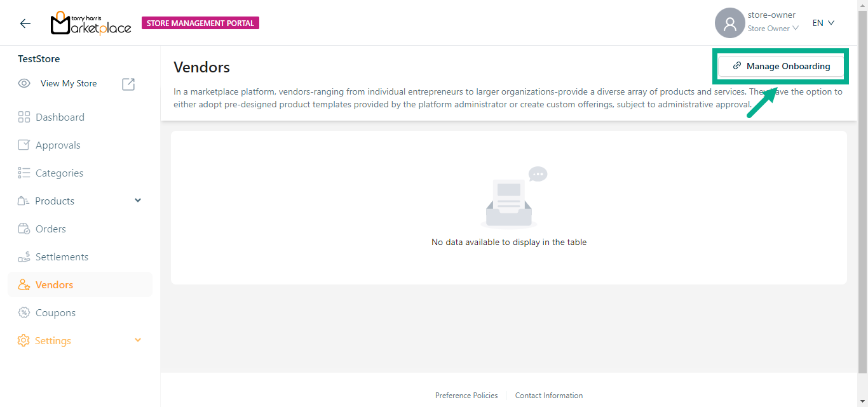
Task: Select Vendors in the sidebar
Action: pyautogui.click(x=54, y=284)
